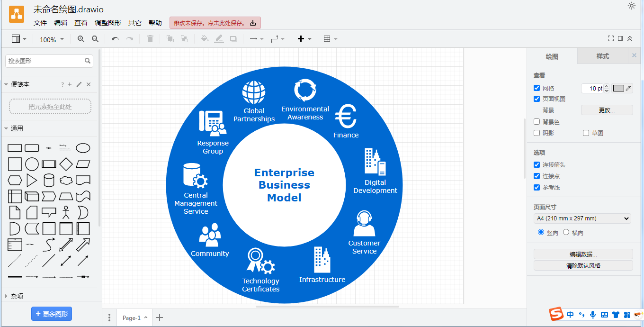Zoom in with the magnifier plus icon
Screen dimensions: 644x327
(x=81, y=39)
